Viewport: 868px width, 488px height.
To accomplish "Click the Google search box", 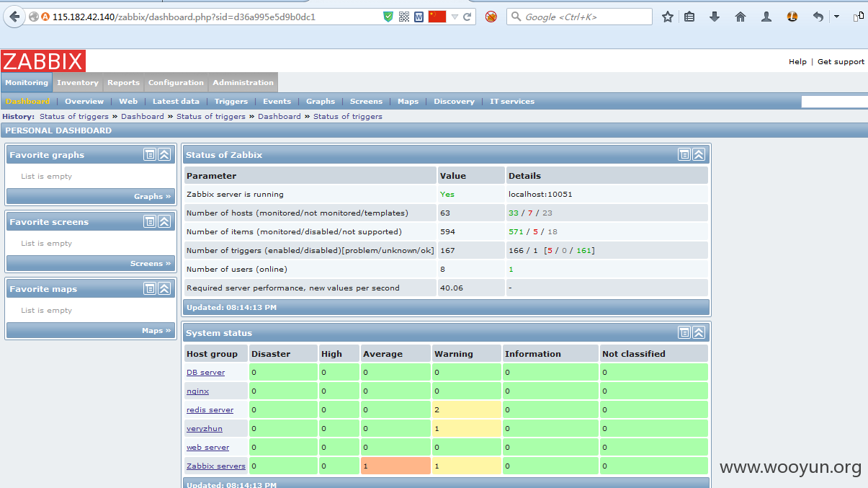I will click(x=579, y=17).
